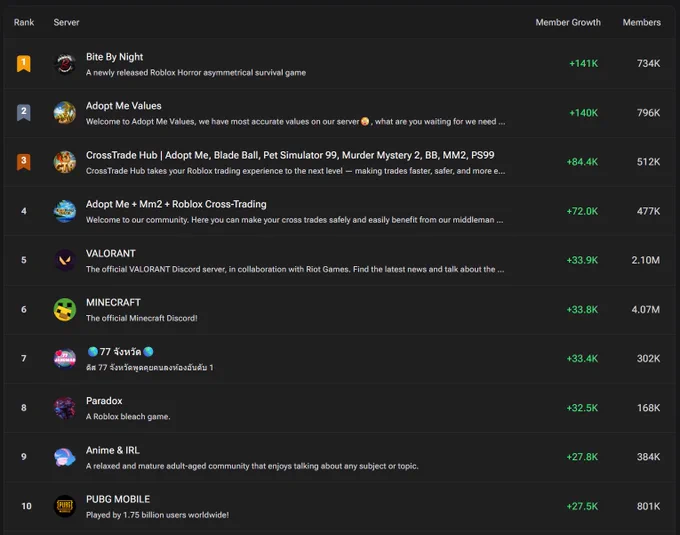This screenshot has width=680, height=535.
Task: Open the MINECRAFT server title
Action: (x=113, y=303)
